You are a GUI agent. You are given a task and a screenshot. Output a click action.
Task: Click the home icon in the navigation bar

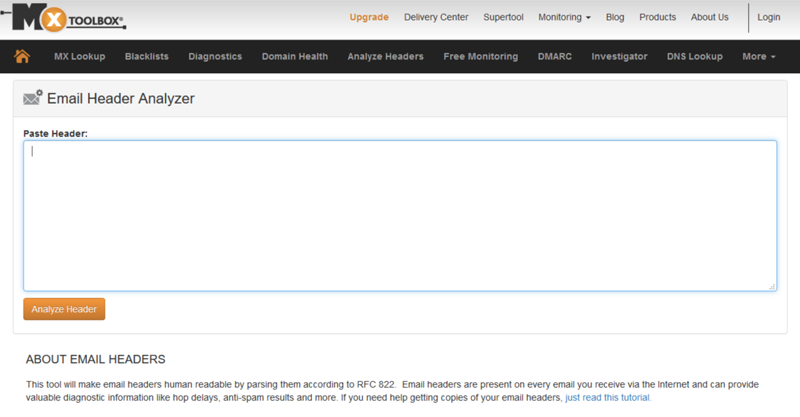21,57
